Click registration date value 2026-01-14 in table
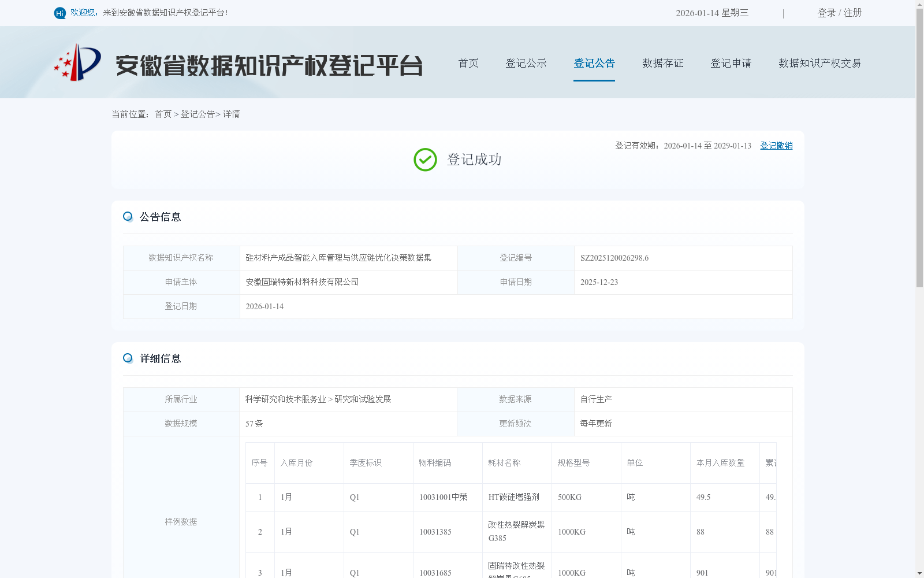 (264, 306)
